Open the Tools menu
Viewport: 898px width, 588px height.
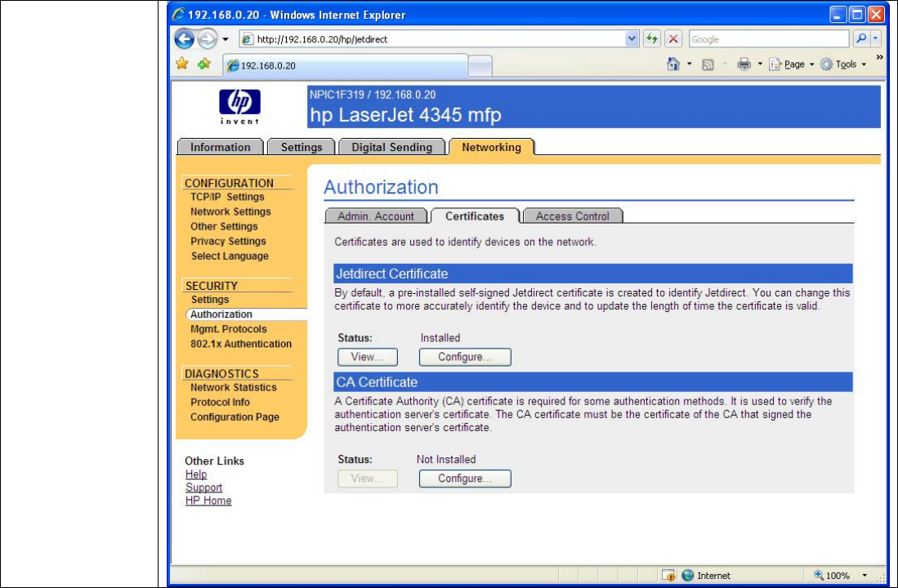tap(842, 65)
